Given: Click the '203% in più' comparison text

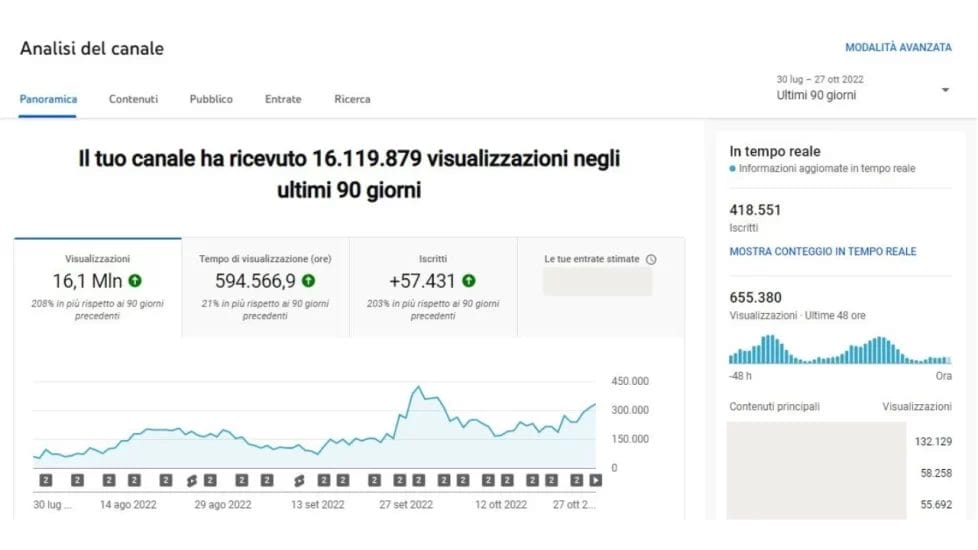Looking at the screenshot, I should (433, 310).
